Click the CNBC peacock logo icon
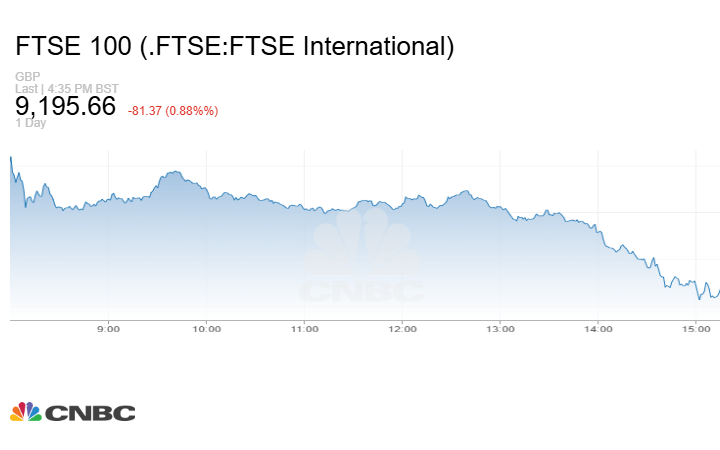Image resolution: width=720 pixels, height=450 pixels. pos(25,412)
